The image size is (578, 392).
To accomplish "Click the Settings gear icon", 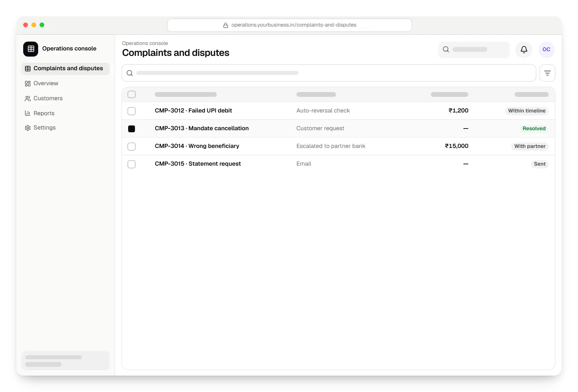I will (x=28, y=128).
